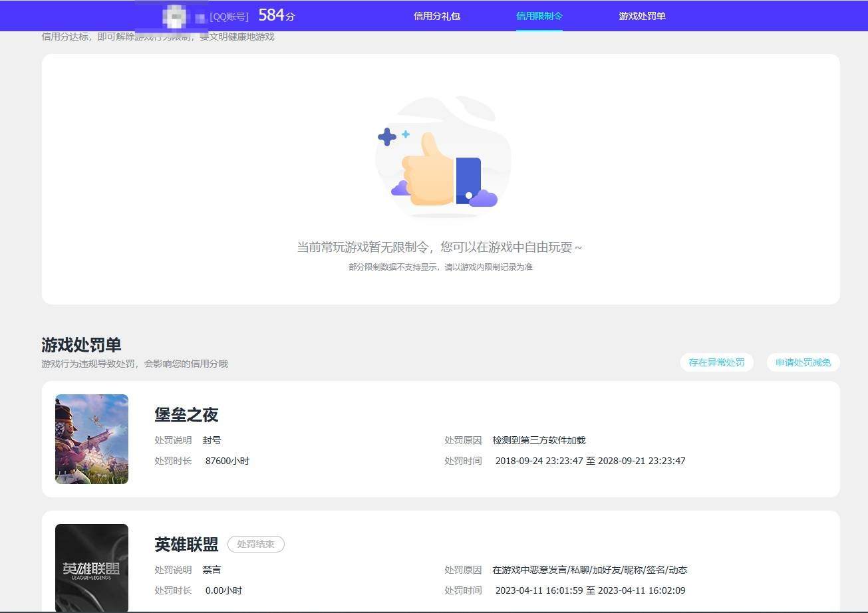
Task: Open the 英雄联盟 game cover thumbnail
Action: pyautogui.click(x=92, y=568)
